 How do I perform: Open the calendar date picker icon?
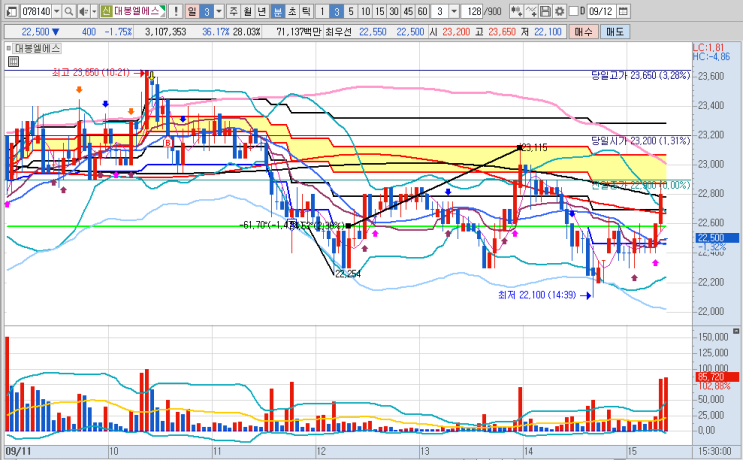click(x=623, y=11)
